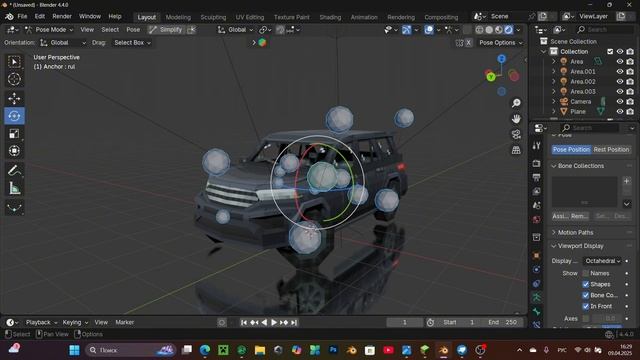Viewport: 640px width, 360px height.
Task: Open the Octahedral display type dropdown
Action: click(602, 261)
